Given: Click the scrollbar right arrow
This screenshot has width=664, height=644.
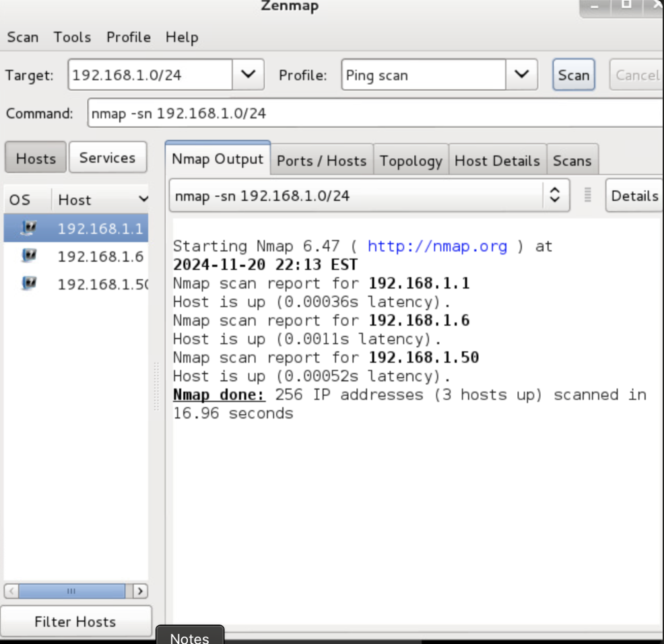Looking at the screenshot, I should coord(140,591).
